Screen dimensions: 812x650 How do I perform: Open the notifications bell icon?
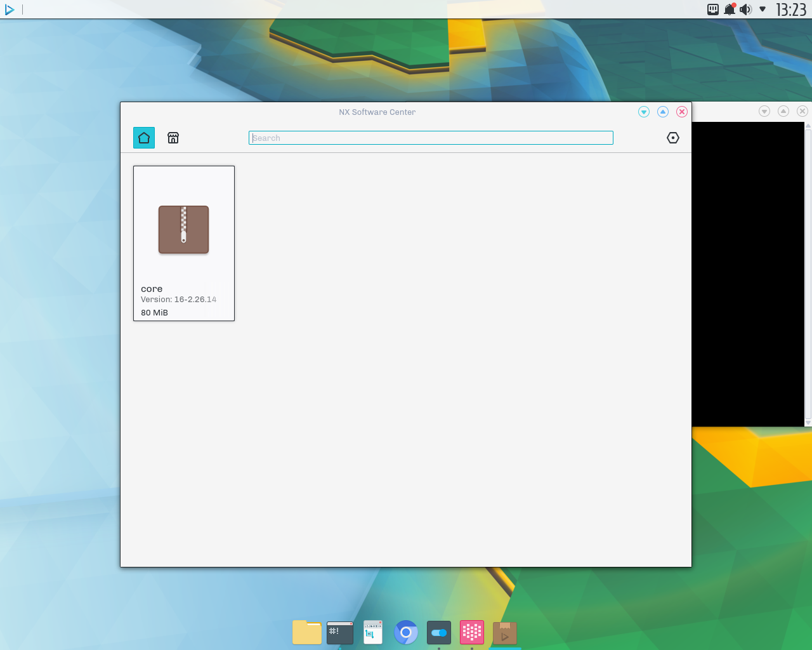[x=730, y=9]
